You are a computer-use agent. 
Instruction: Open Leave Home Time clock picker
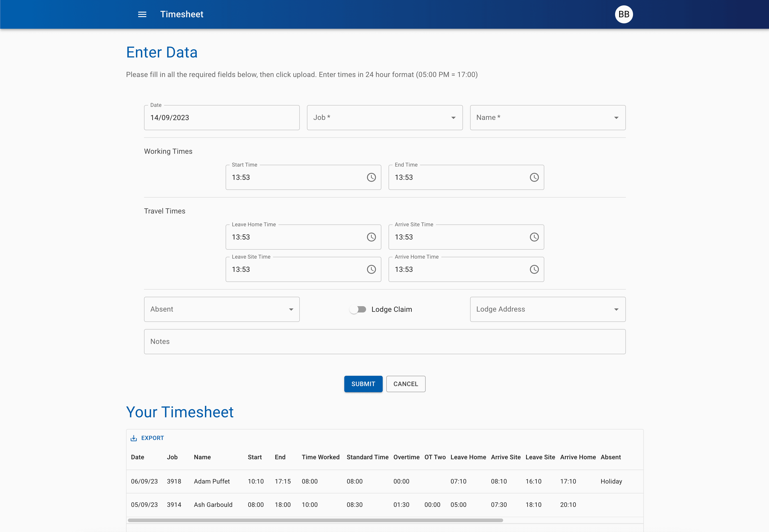[x=371, y=237]
